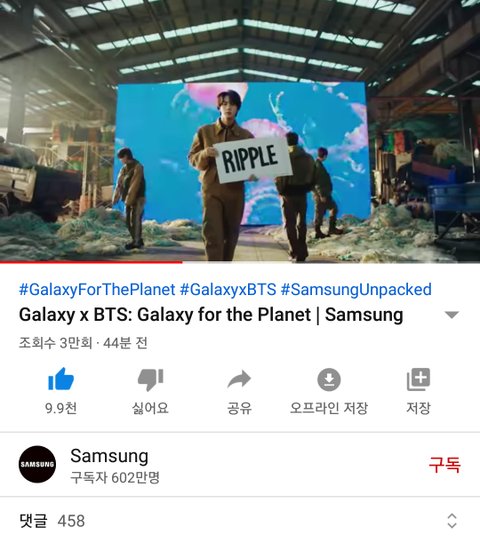Tap the offline download icon

329,380
